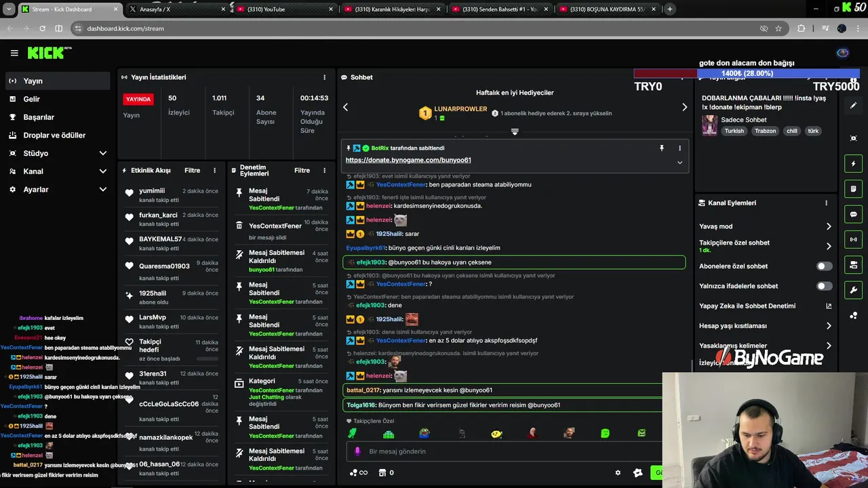The height and width of the screenshot is (488, 868).
Task: Click the Trabzon tag
Action: (x=765, y=131)
